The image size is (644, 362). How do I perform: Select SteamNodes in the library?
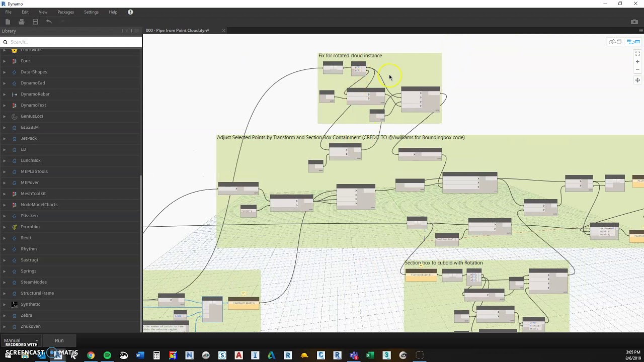[34, 282]
